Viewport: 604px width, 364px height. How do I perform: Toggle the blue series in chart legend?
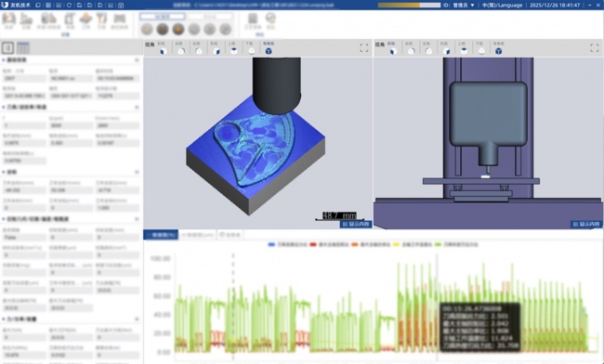point(287,245)
